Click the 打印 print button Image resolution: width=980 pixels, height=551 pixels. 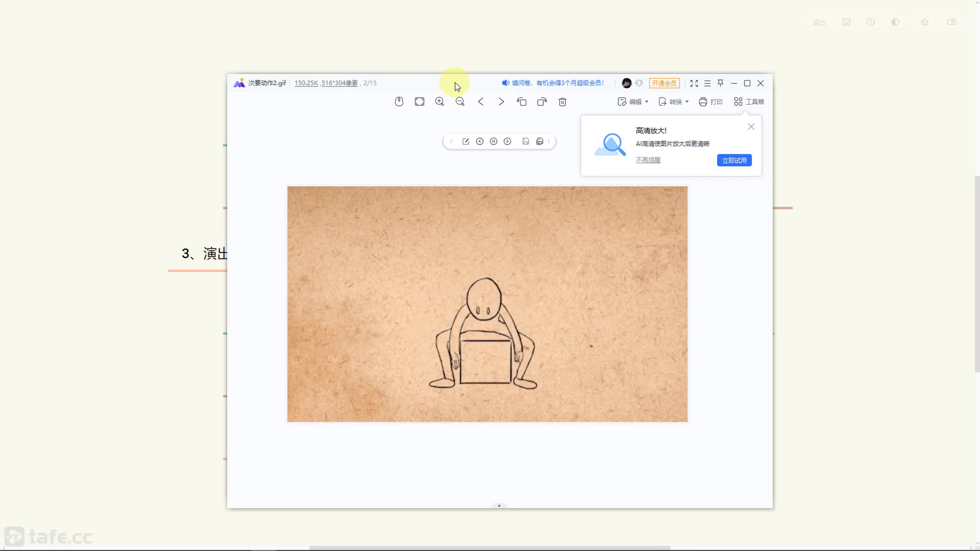point(711,102)
